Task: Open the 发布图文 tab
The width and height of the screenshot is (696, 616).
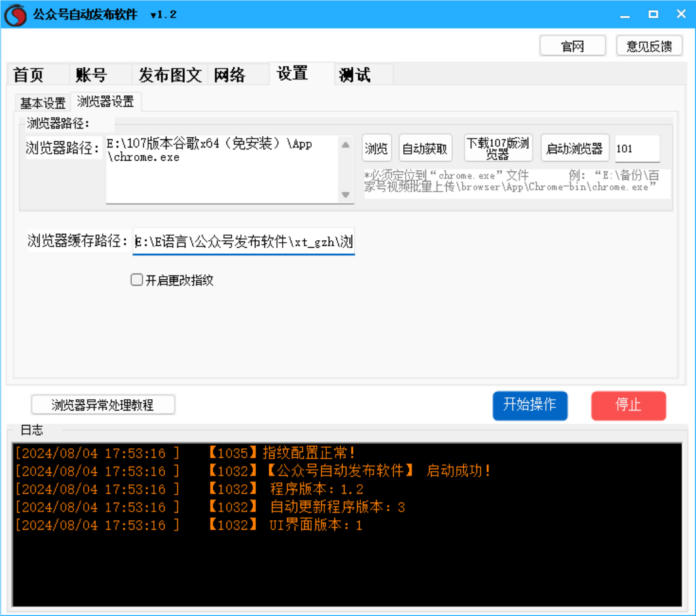Action: (x=170, y=74)
